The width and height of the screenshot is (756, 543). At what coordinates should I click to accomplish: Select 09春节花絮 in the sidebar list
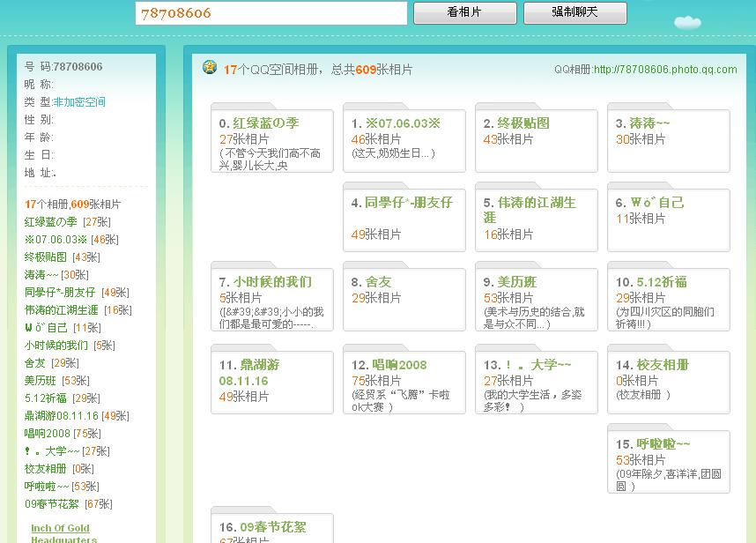(x=51, y=504)
